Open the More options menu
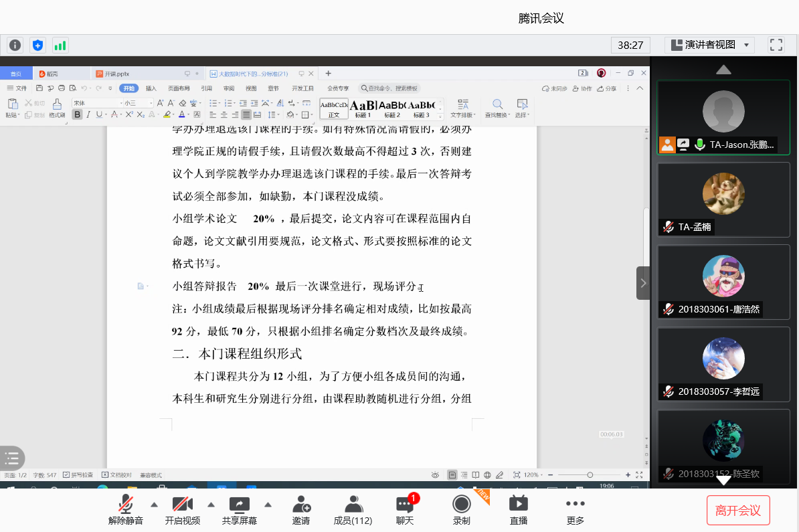The height and width of the screenshot is (532, 799). (x=575, y=509)
